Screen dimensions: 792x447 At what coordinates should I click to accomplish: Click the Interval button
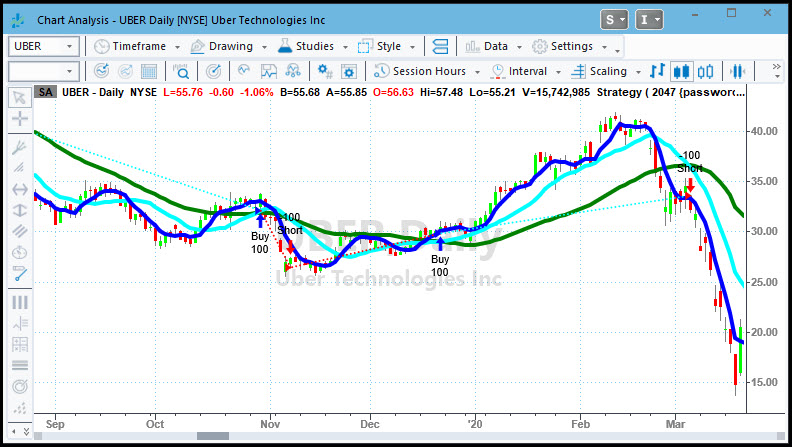520,71
